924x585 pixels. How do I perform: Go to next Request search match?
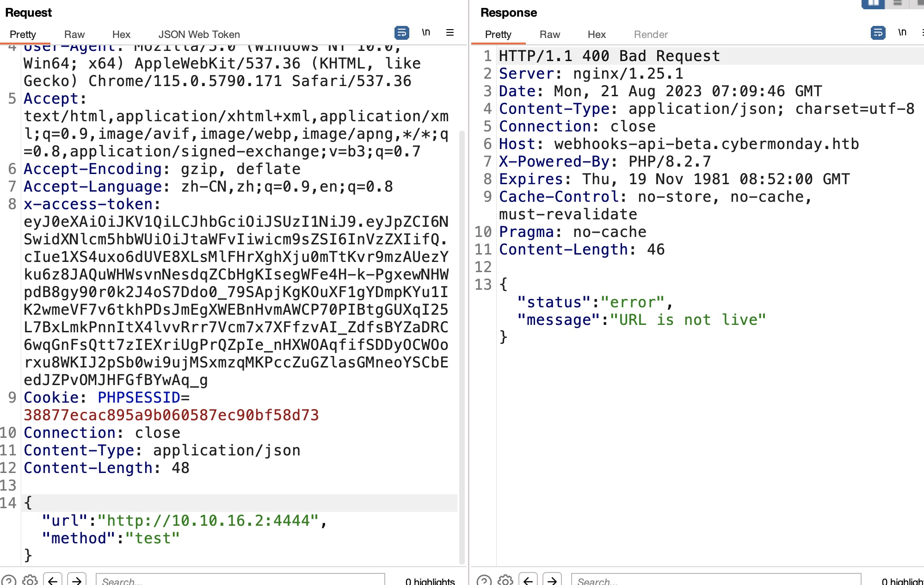click(x=77, y=580)
